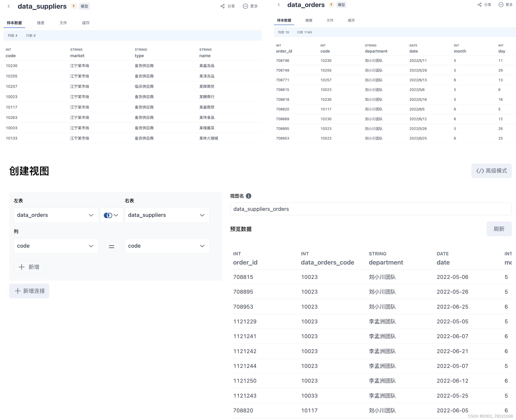Click order_id column header in data_orders
Screen dimensions: 516x420
click(284, 51)
